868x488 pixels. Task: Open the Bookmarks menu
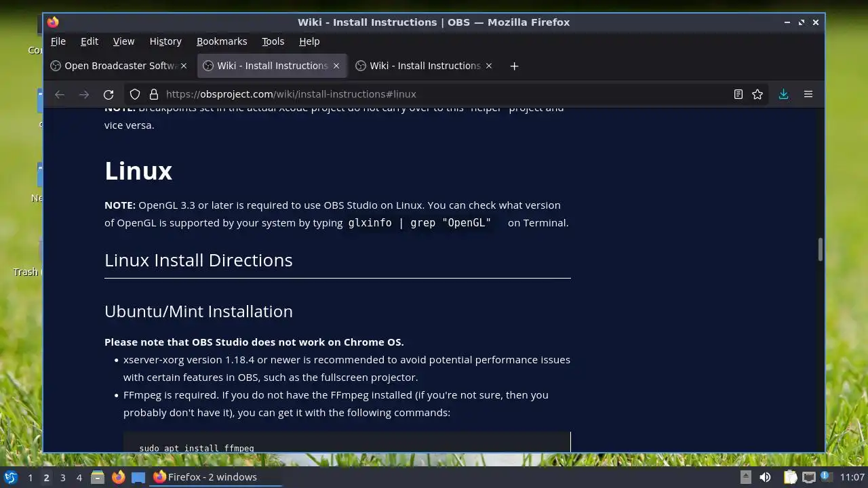(222, 41)
